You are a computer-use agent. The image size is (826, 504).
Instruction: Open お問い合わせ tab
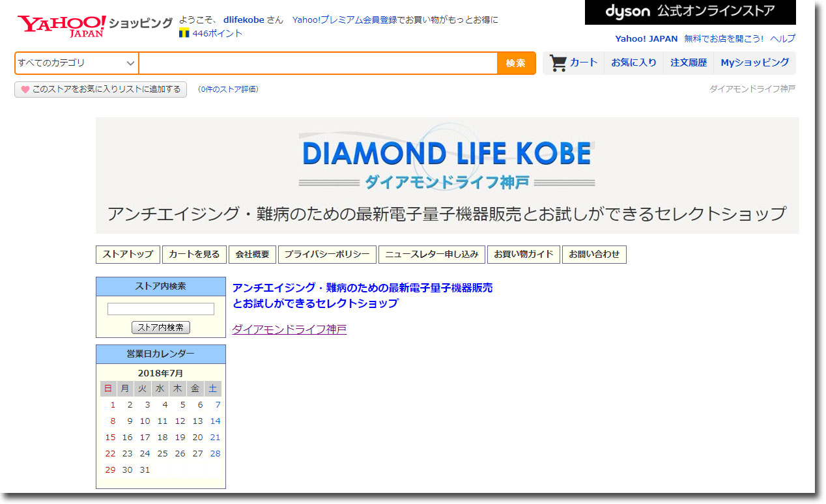point(594,255)
